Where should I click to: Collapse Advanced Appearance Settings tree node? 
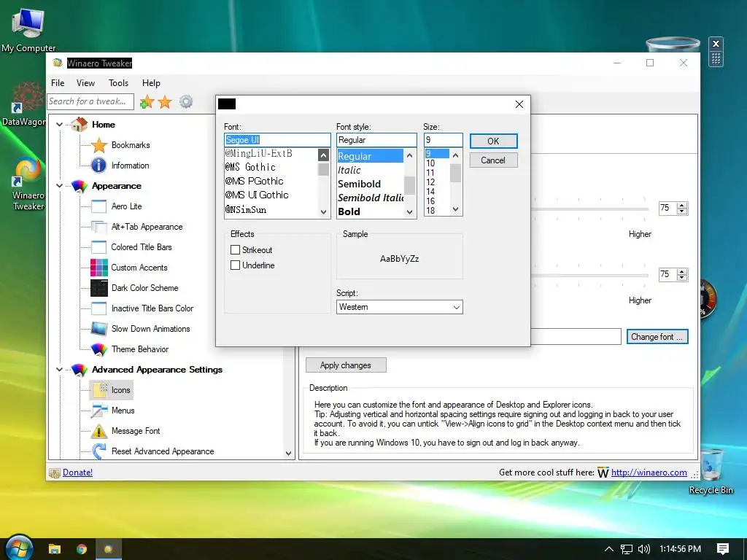pyautogui.click(x=60, y=370)
